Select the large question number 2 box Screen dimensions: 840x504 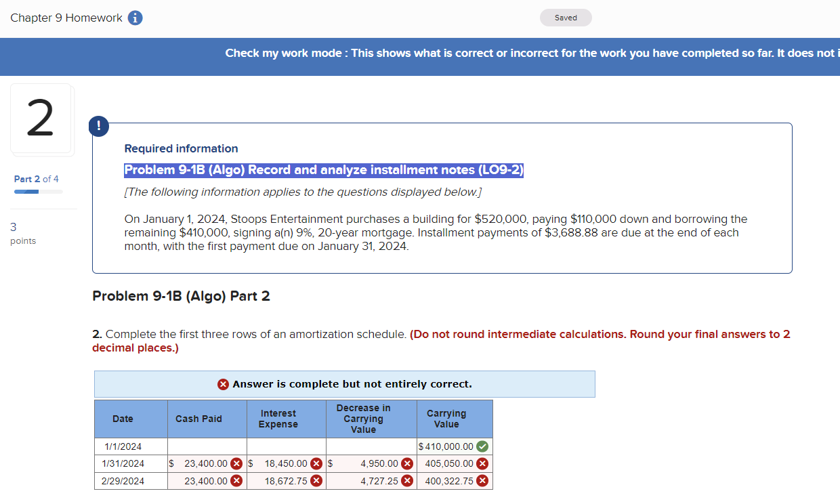(x=41, y=119)
